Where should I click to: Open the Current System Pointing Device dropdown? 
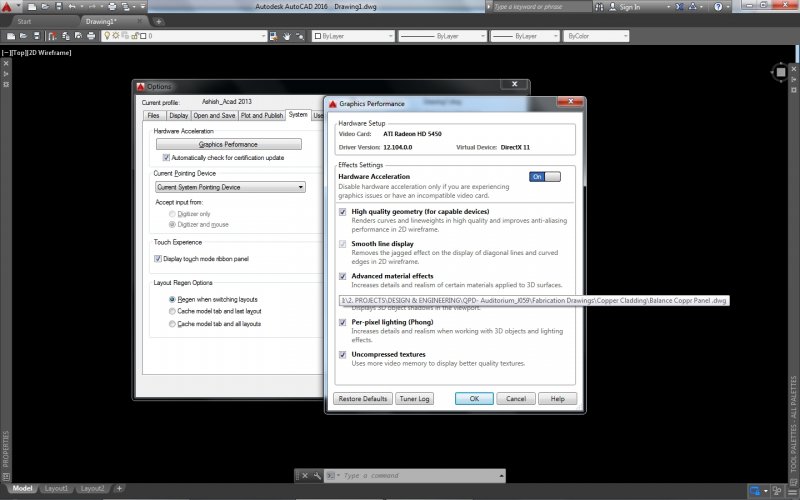pos(230,187)
